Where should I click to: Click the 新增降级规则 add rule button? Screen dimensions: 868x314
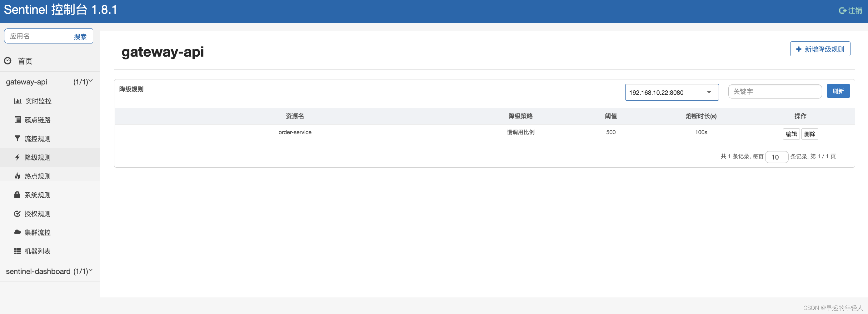820,48
